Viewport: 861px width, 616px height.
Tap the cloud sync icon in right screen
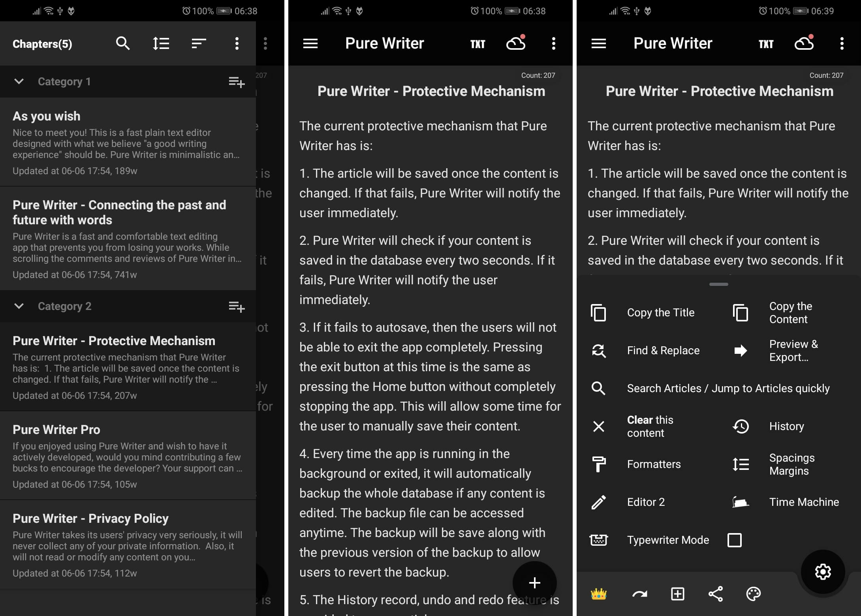point(804,43)
